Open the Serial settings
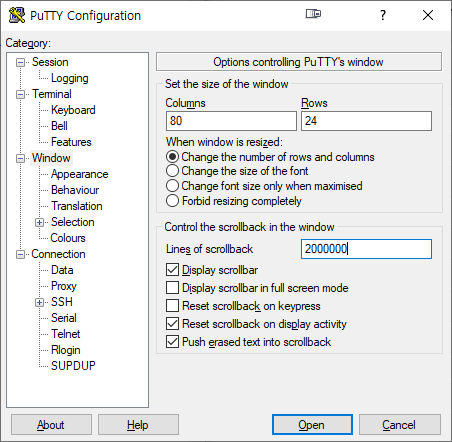The height and width of the screenshot is (442, 452). [x=64, y=318]
